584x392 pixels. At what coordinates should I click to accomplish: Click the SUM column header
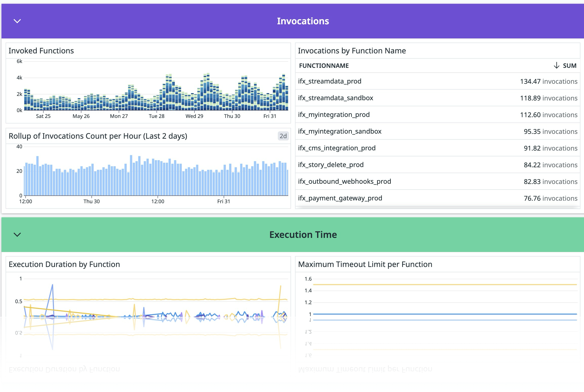point(570,66)
